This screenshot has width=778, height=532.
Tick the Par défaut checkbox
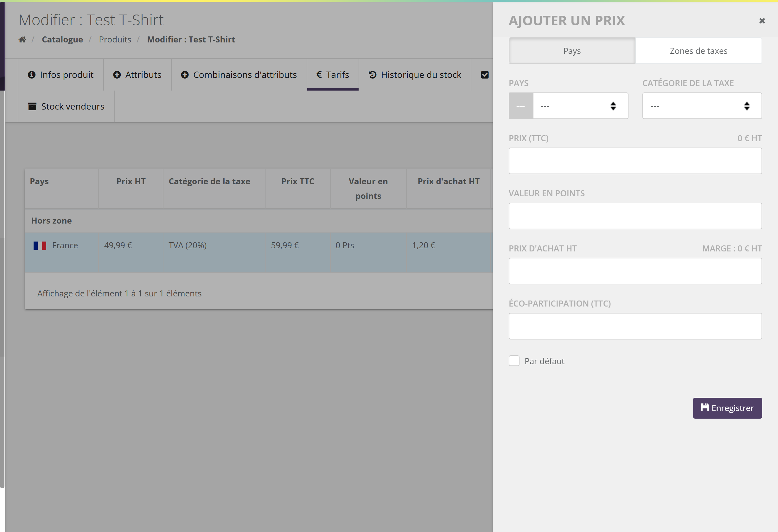[514, 361]
